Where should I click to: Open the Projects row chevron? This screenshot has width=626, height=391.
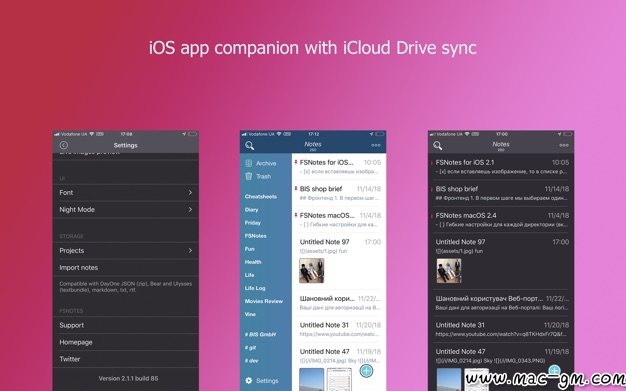pyautogui.click(x=190, y=250)
